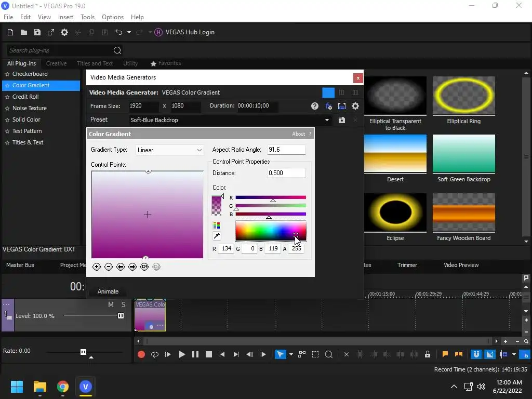Select previous control point arrow
Image resolution: width=532 pixels, height=399 pixels.
[121, 267]
